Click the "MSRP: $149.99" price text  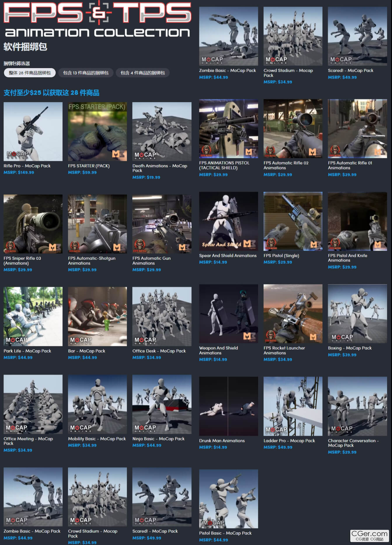point(19,172)
